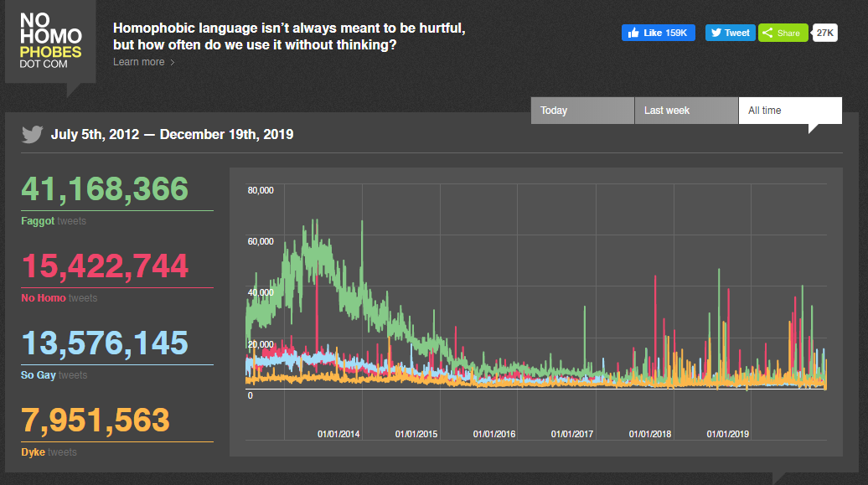Click the headline about homophobic language
This screenshot has height=485, width=868.
(289, 36)
